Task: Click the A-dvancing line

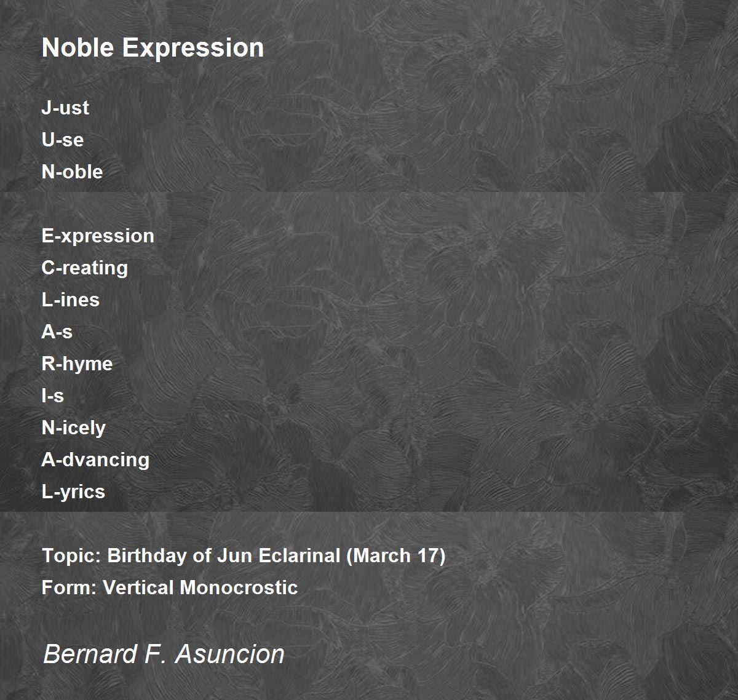Action: click(x=95, y=460)
